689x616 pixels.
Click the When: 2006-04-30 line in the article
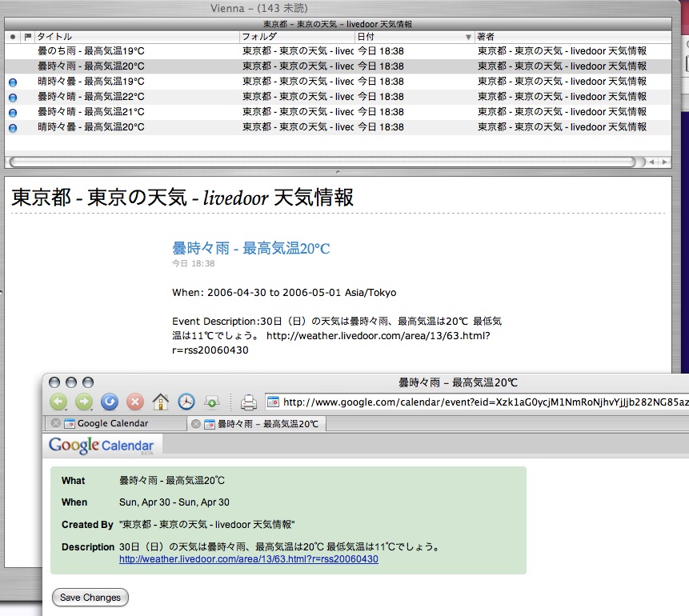(x=284, y=293)
